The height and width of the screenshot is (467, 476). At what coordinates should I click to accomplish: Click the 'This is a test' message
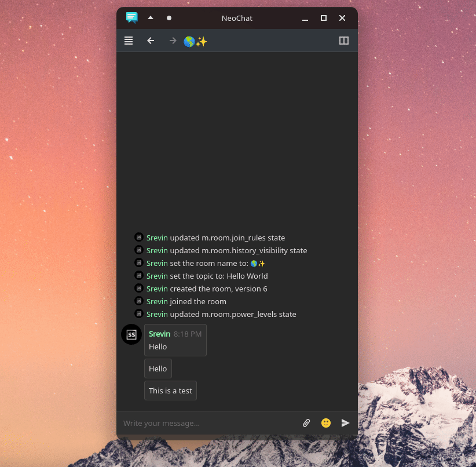click(x=170, y=391)
